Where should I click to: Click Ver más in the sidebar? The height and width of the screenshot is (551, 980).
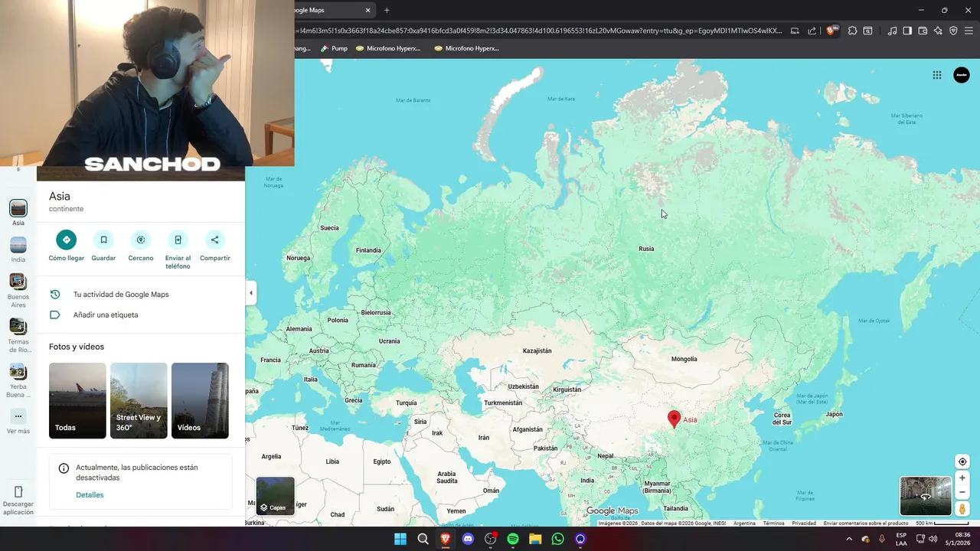18,421
